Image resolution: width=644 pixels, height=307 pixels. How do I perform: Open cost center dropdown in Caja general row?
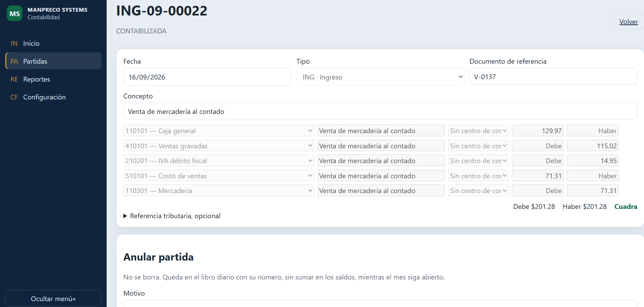pyautogui.click(x=478, y=131)
